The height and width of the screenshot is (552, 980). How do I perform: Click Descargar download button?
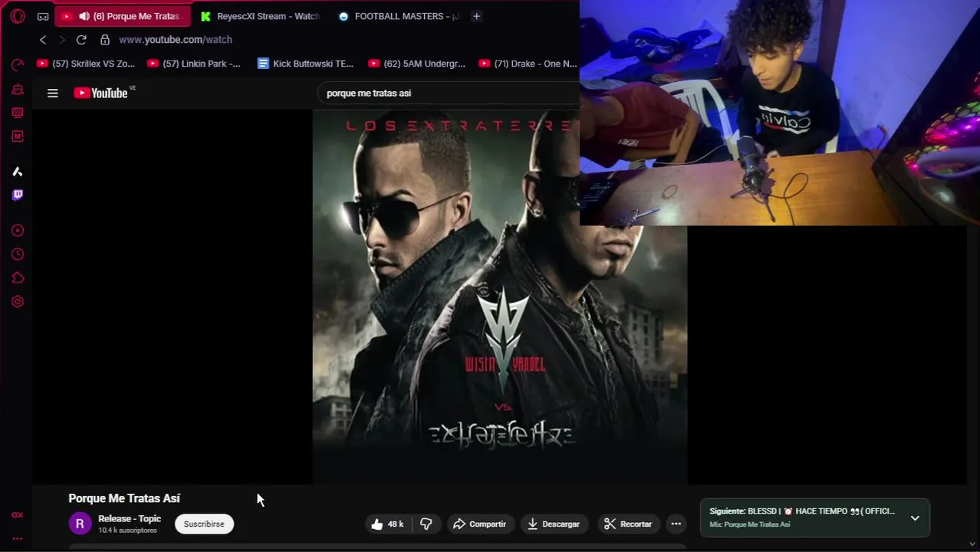click(553, 524)
